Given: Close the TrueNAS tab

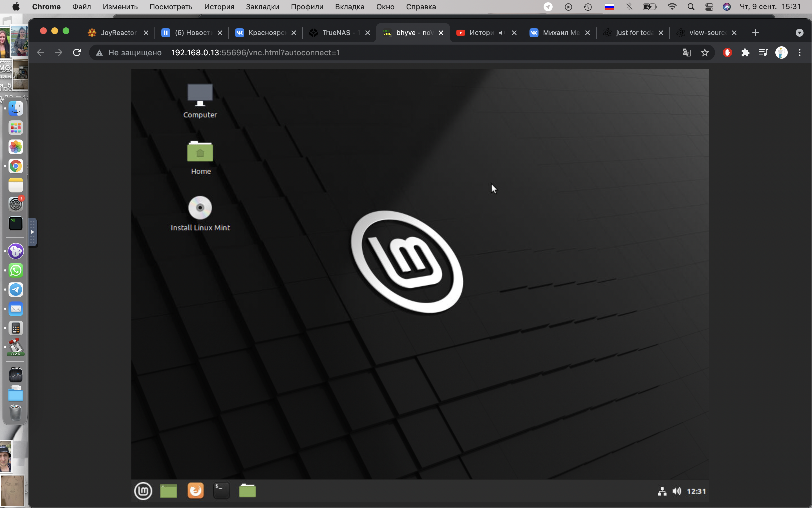Looking at the screenshot, I should click(x=367, y=32).
